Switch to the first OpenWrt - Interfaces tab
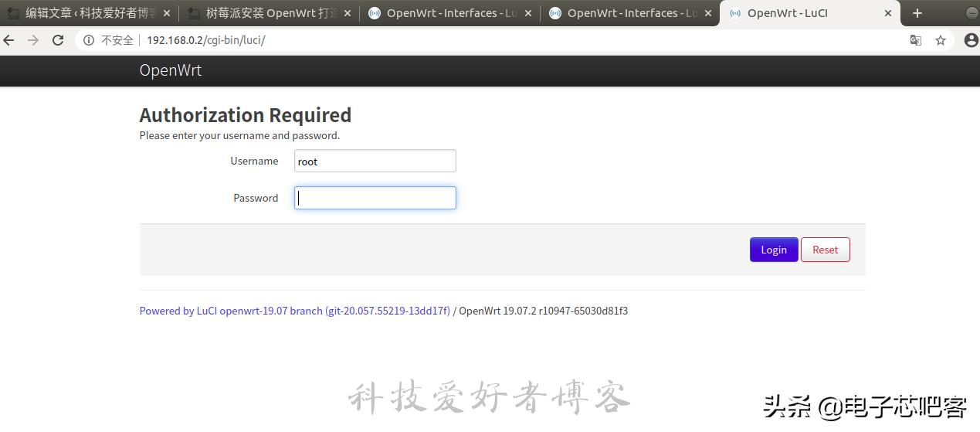The image size is (980, 432). coord(448,13)
